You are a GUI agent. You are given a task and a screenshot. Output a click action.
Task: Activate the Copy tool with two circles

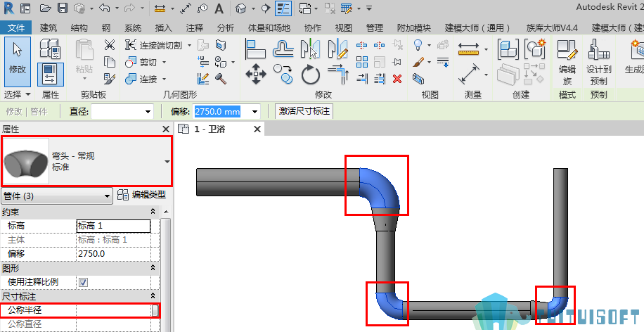point(283,74)
